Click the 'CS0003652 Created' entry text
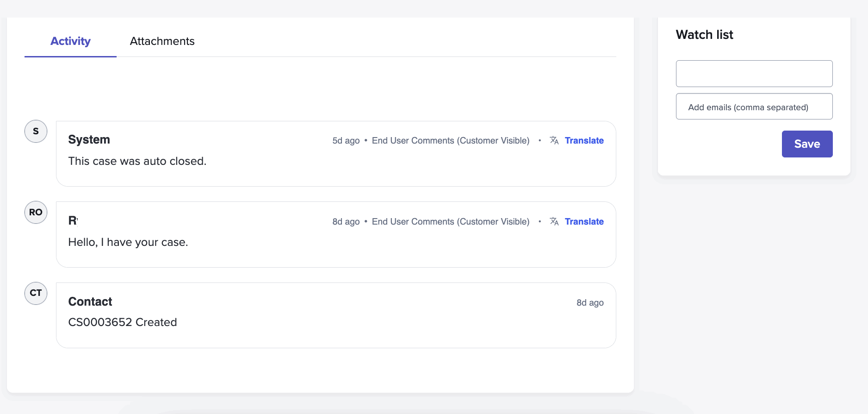Viewport: 868px width, 414px height. 123,322
